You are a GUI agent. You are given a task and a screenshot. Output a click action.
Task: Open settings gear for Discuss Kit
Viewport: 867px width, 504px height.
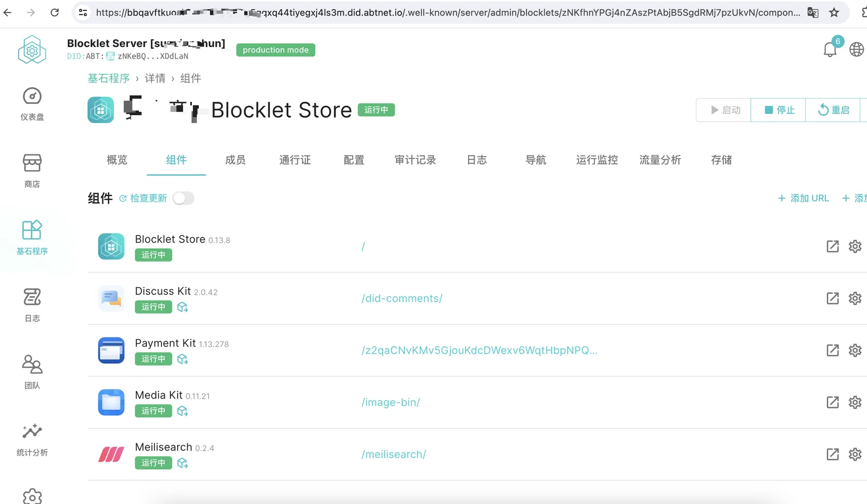[855, 298]
